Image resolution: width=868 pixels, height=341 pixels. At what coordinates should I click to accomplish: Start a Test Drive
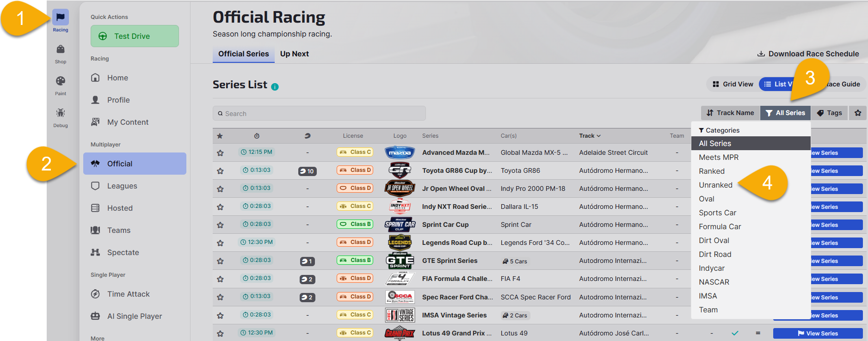[x=135, y=36]
